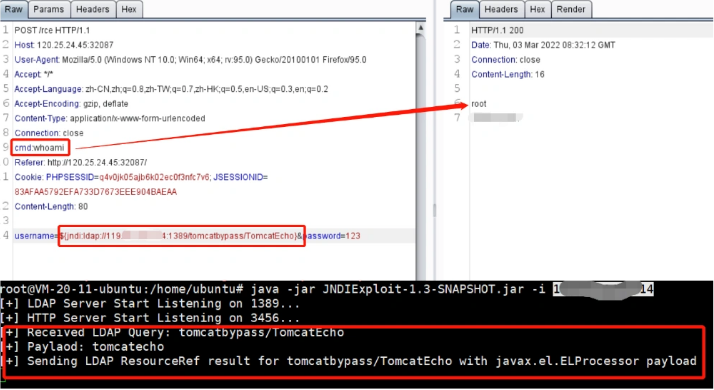Click the response 'Content-Length: 16' line

pyautogui.click(x=508, y=74)
